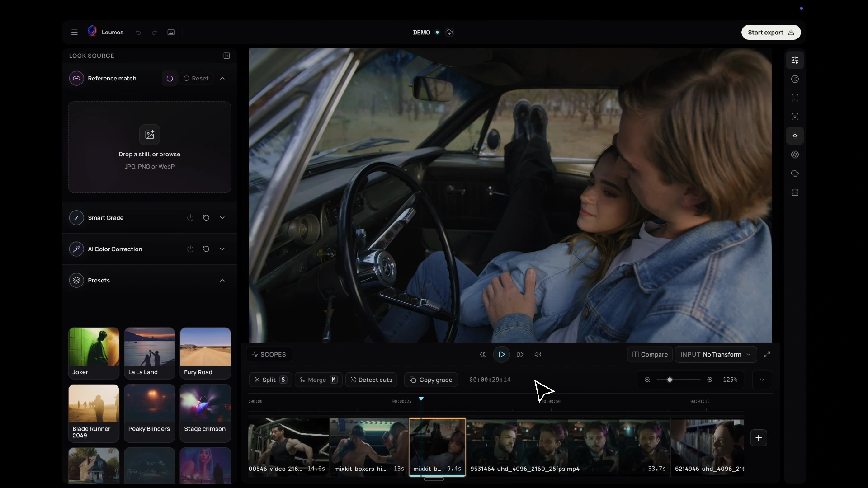Mute the audio volume icon
868x488 pixels.
pyautogui.click(x=538, y=355)
